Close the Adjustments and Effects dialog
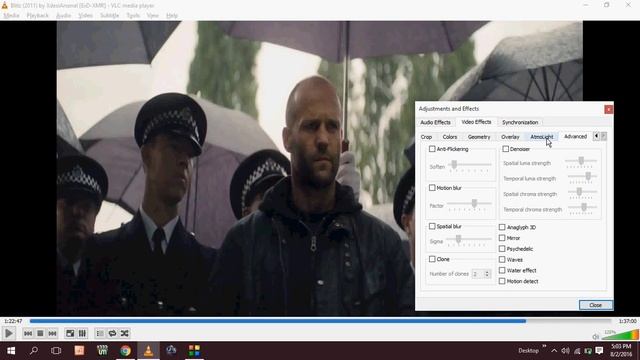 point(596,305)
